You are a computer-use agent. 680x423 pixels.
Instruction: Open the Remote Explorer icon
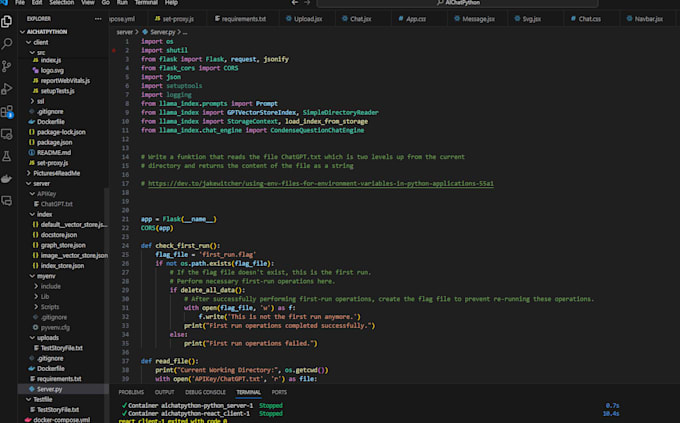click(x=7, y=134)
